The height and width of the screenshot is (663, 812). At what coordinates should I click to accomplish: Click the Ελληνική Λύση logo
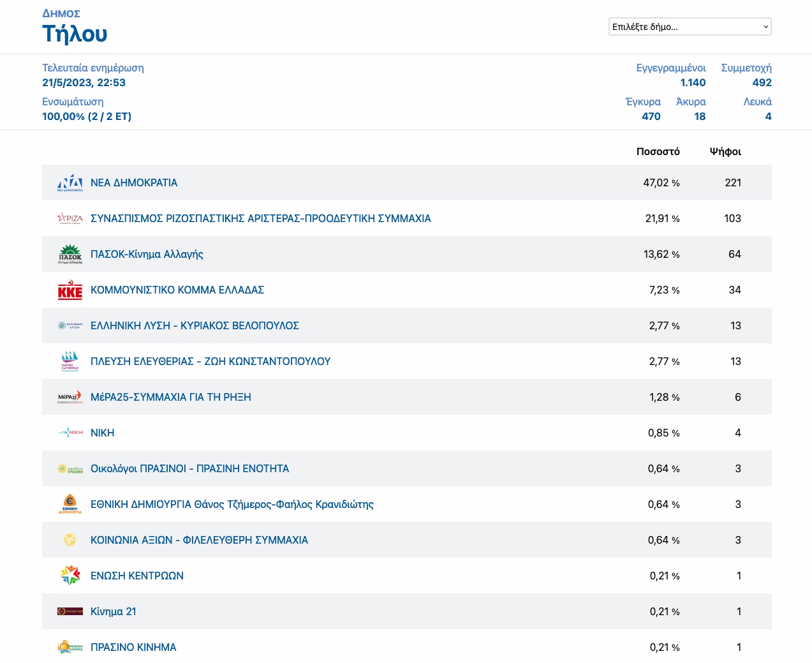70,325
